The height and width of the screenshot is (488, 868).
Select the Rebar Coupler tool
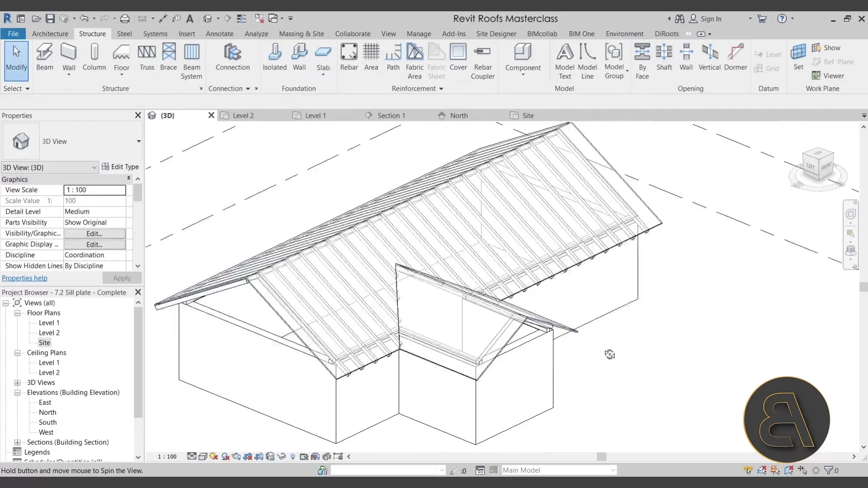coord(482,61)
